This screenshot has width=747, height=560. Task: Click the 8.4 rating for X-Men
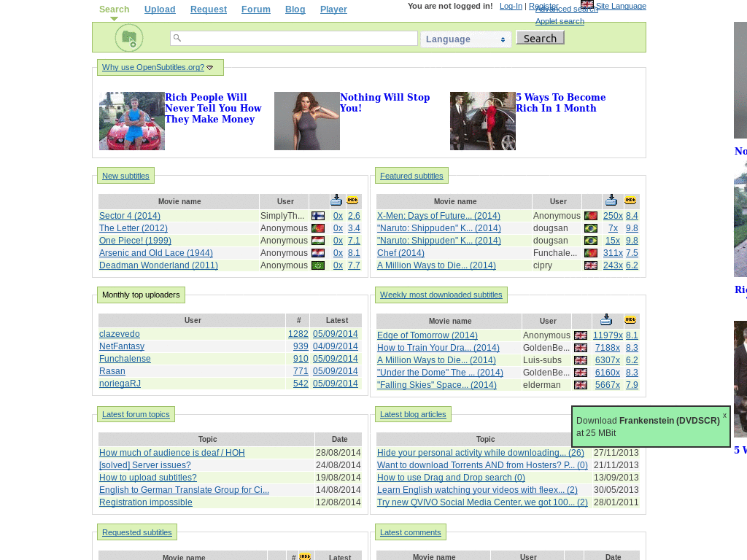pos(632,216)
